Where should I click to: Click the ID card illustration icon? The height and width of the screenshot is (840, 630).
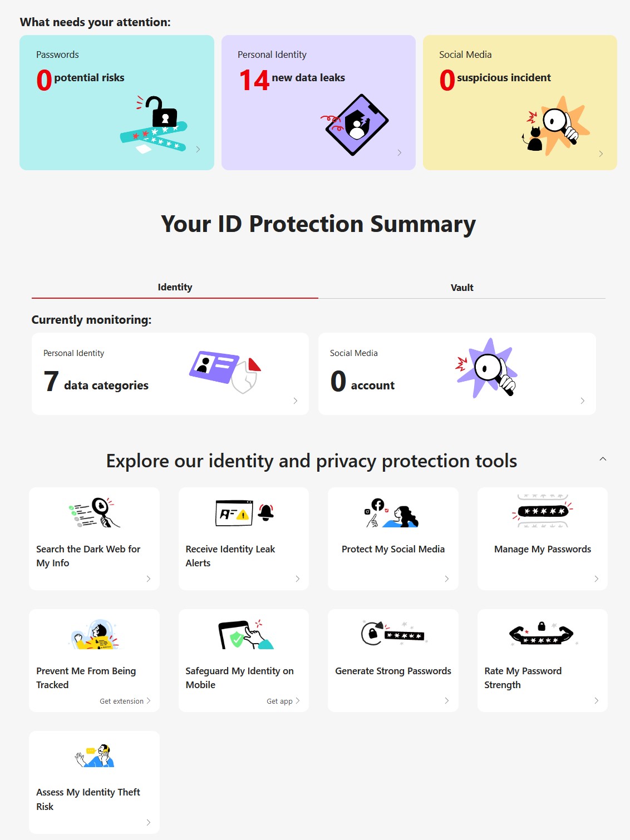click(x=224, y=371)
